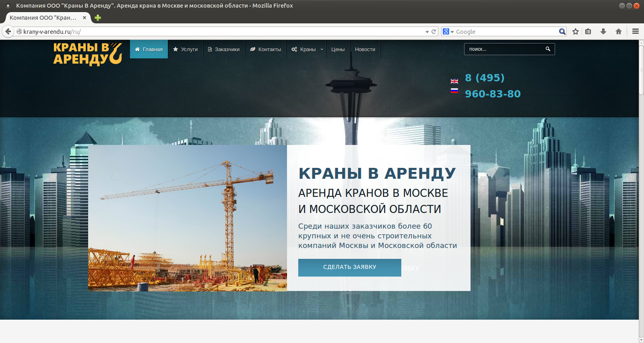Switch site language to Russian flag
644x343 pixels.
click(x=454, y=91)
